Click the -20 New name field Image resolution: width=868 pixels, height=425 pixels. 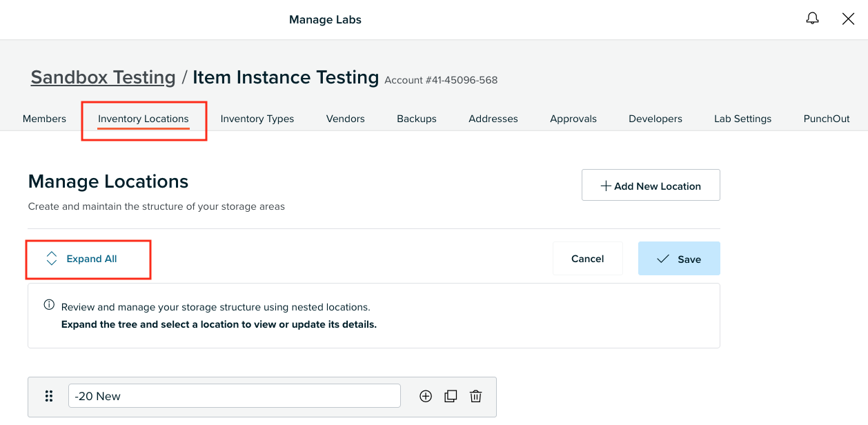coord(235,396)
